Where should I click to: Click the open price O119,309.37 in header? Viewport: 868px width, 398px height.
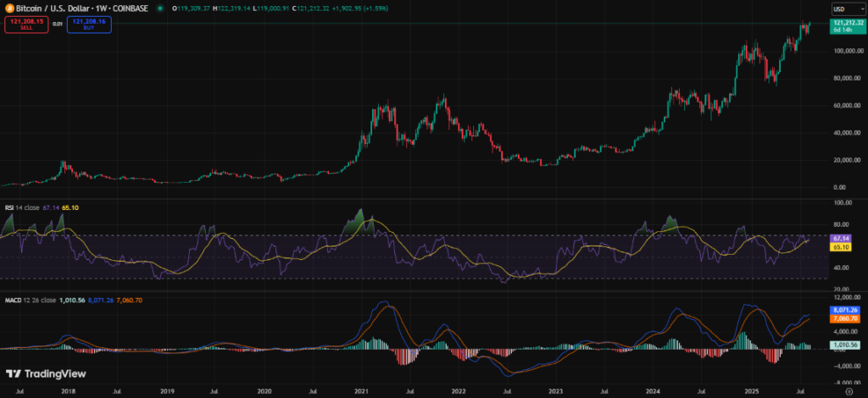point(192,8)
